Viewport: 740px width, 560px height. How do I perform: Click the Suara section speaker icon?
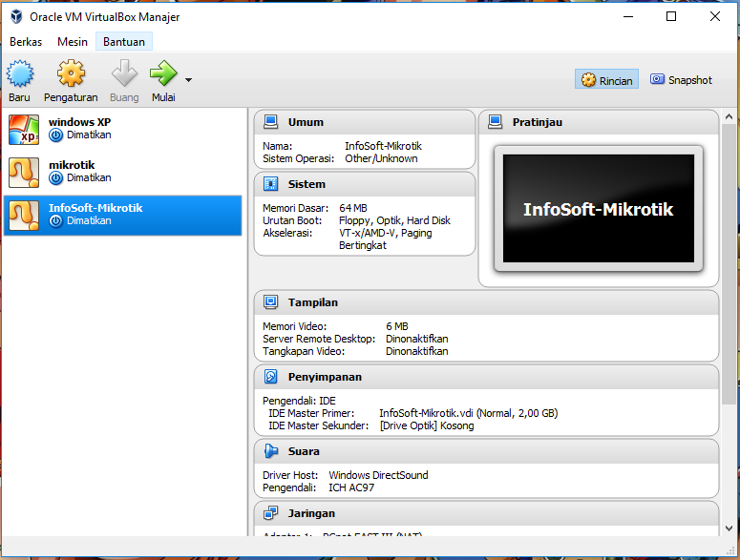[x=271, y=451]
